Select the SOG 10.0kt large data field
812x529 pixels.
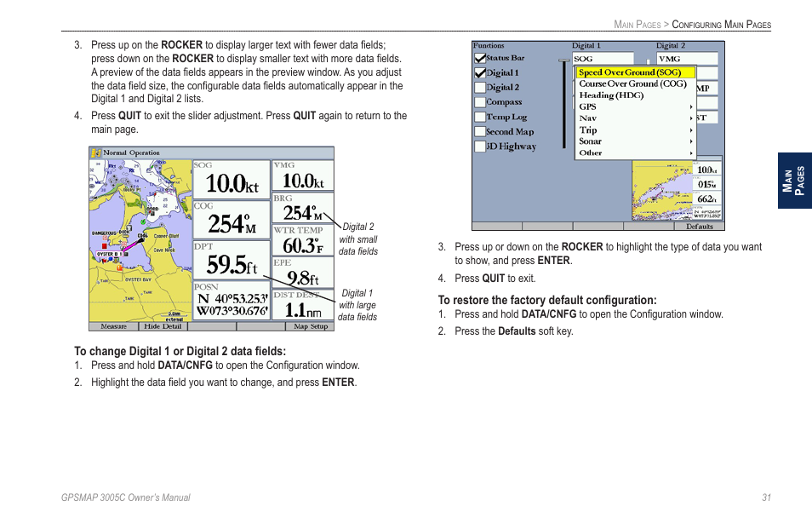pos(232,180)
